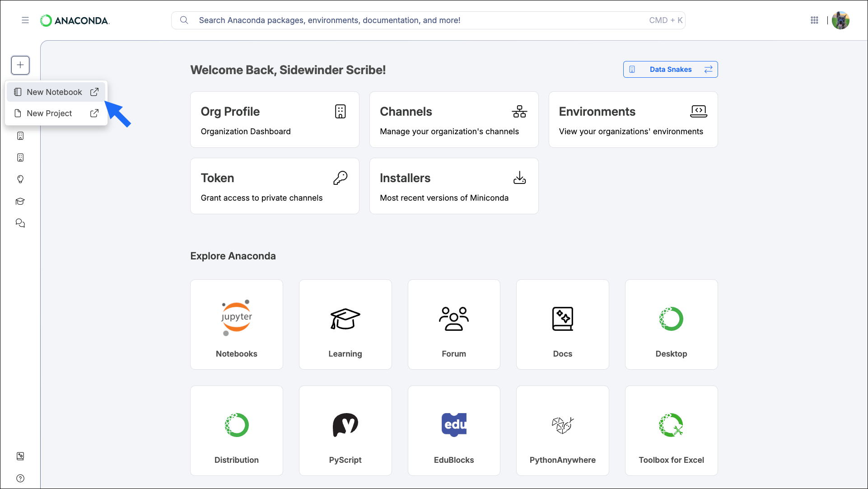
Task: Select New Notebook from the menu
Action: (56, 92)
